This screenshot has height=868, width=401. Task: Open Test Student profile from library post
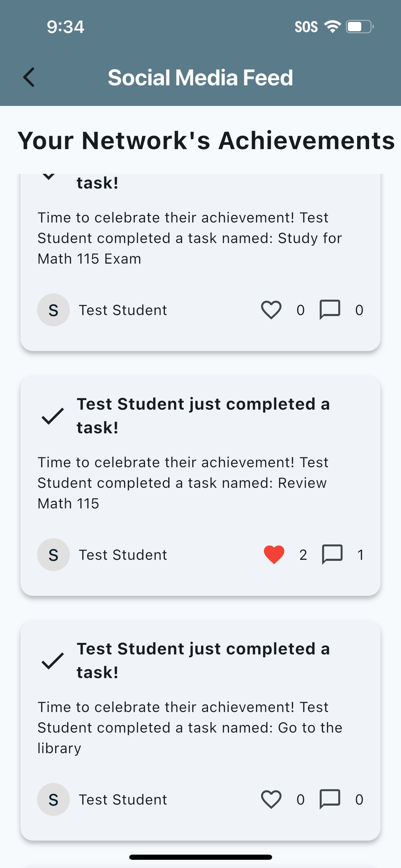tap(123, 800)
